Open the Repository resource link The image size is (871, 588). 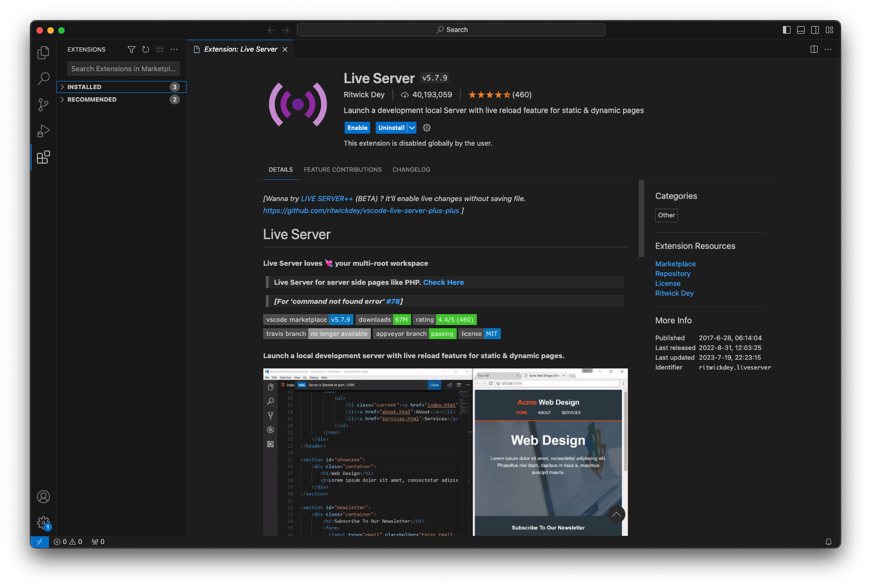click(x=673, y=274)
